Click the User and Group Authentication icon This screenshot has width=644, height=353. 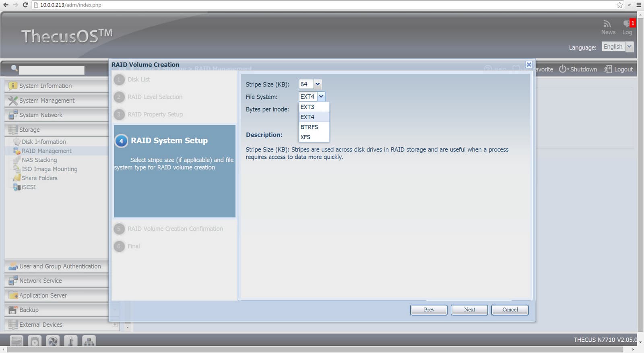[13, 266]
